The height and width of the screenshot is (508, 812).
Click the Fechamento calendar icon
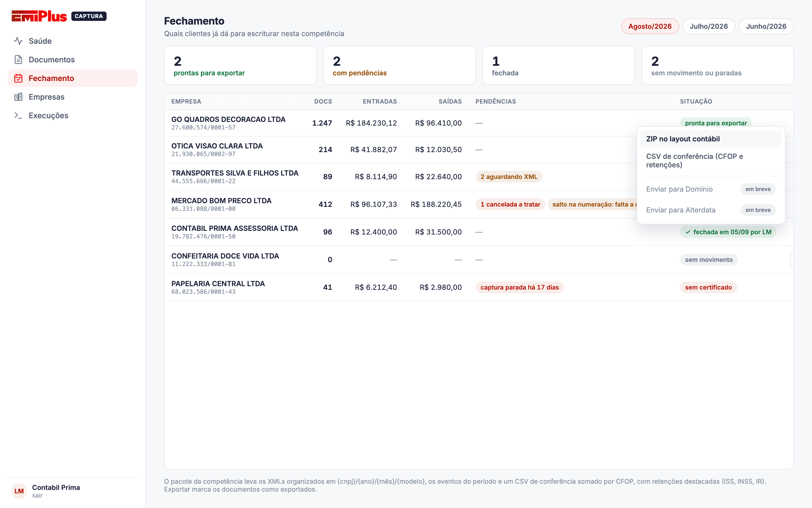18,78
